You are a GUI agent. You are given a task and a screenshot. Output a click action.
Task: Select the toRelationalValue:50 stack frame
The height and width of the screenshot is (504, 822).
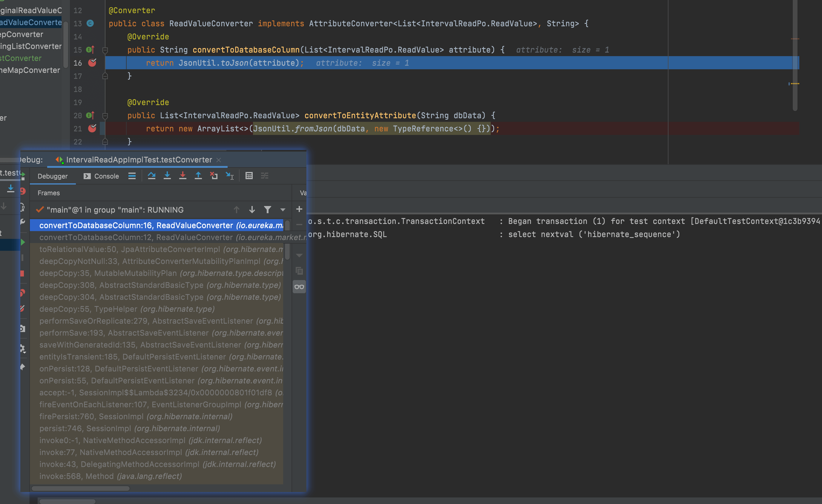[160, 249]
